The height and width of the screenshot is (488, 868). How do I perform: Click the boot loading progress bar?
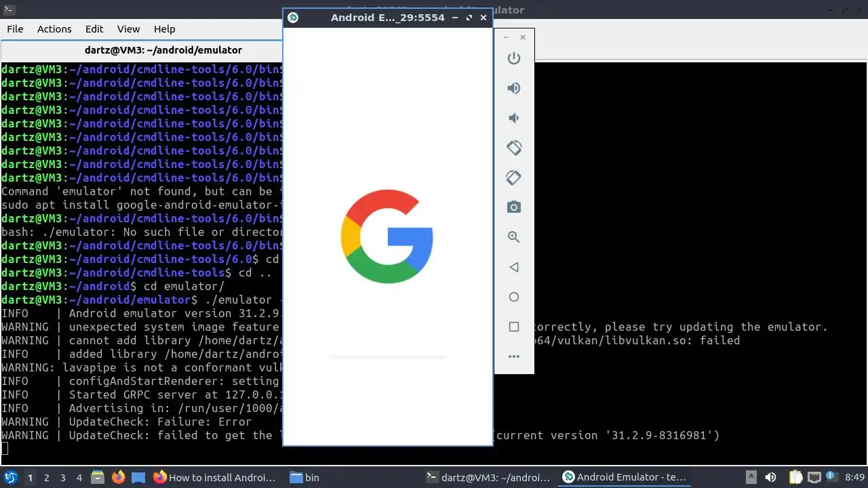[x=388, y=357]
